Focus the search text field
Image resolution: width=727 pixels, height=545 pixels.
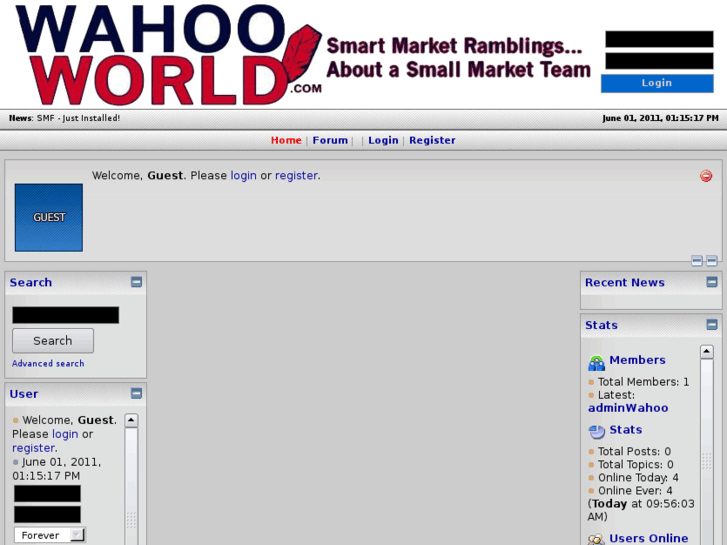tap(65, 315)
